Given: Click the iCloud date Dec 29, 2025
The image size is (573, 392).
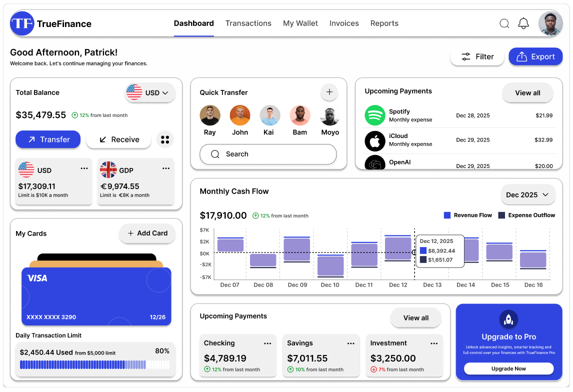Looking at the screenshot, I should point(473,140).
